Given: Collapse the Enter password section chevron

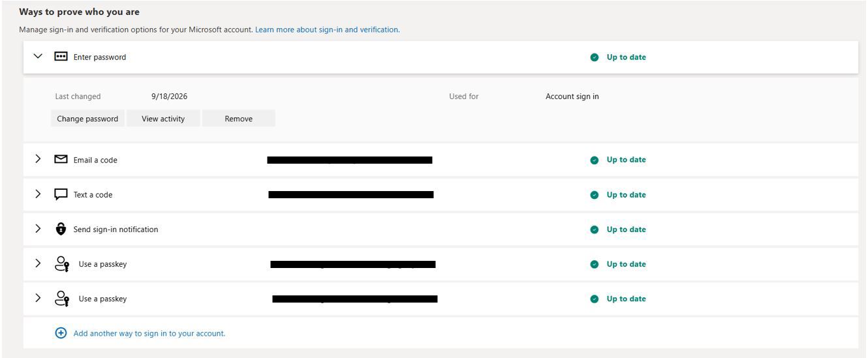Looking at the screenshot, I should coord(38,57).
